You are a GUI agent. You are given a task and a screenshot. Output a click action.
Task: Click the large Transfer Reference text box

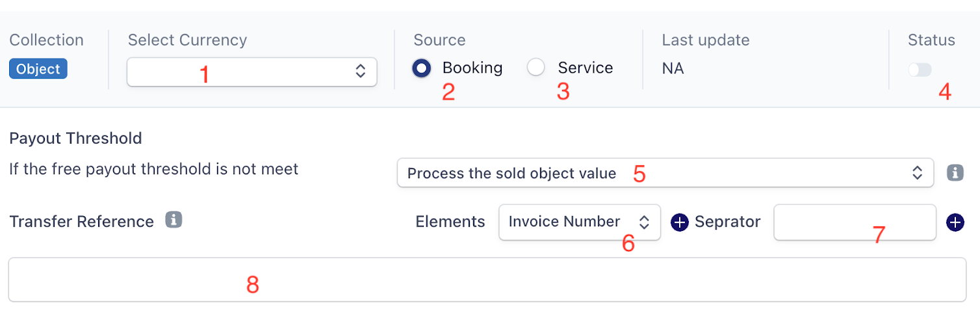[x=487, y=280]
